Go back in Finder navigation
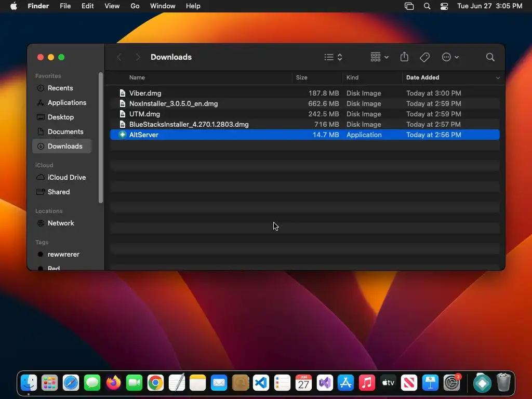 (x=119, y=57)
